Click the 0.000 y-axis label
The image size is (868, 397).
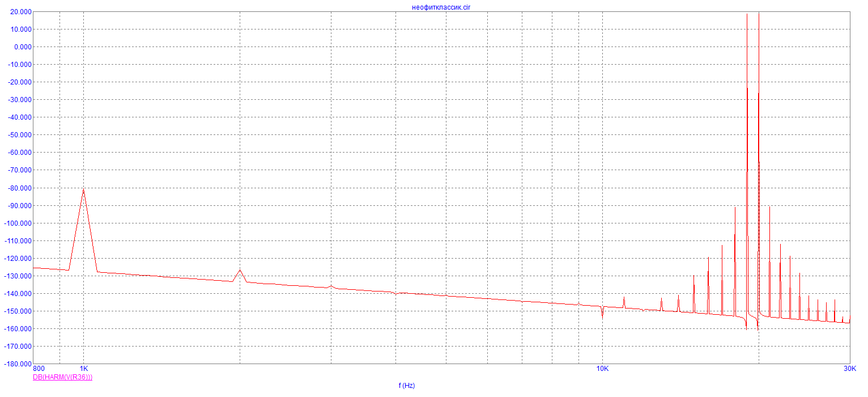click(22, 47)
